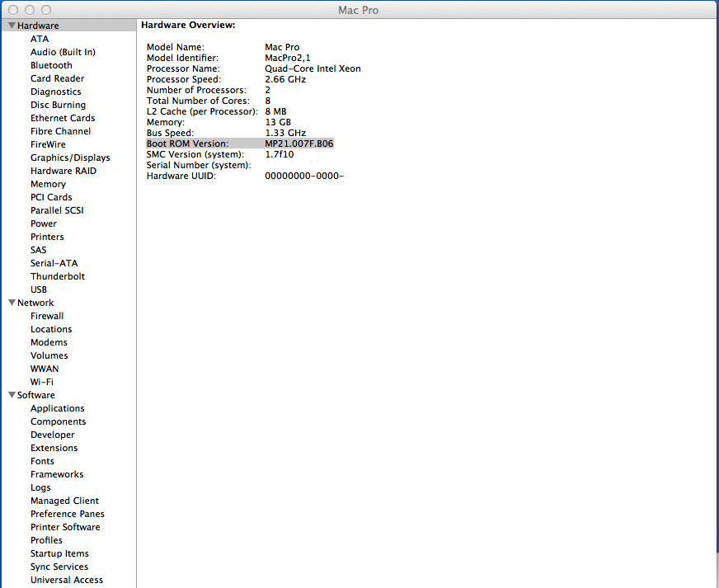Open Firewall under Network
The image size is (719, 588).
pyautogui.click(x=47, y=316)
